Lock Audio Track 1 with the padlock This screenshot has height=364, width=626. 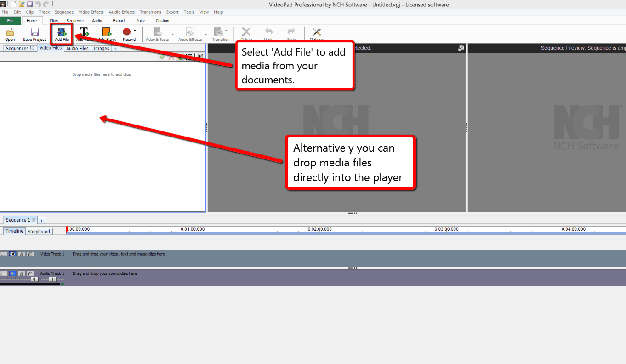[30, 273]
